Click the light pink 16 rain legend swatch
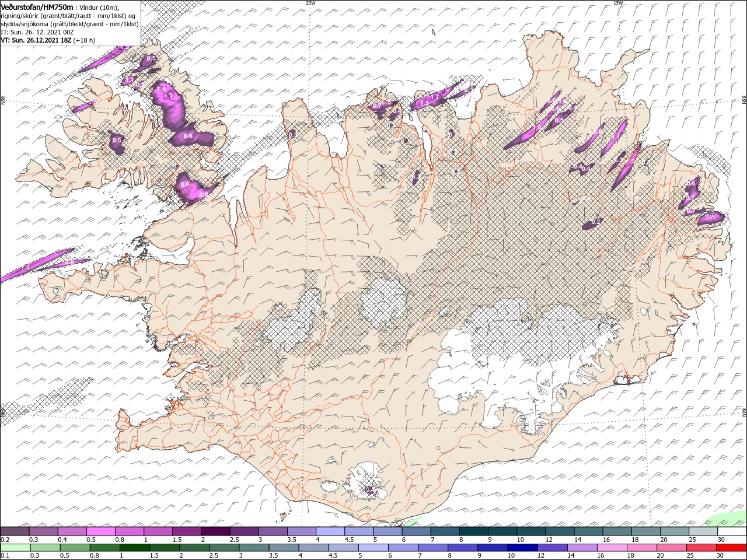 coord(612,548)
